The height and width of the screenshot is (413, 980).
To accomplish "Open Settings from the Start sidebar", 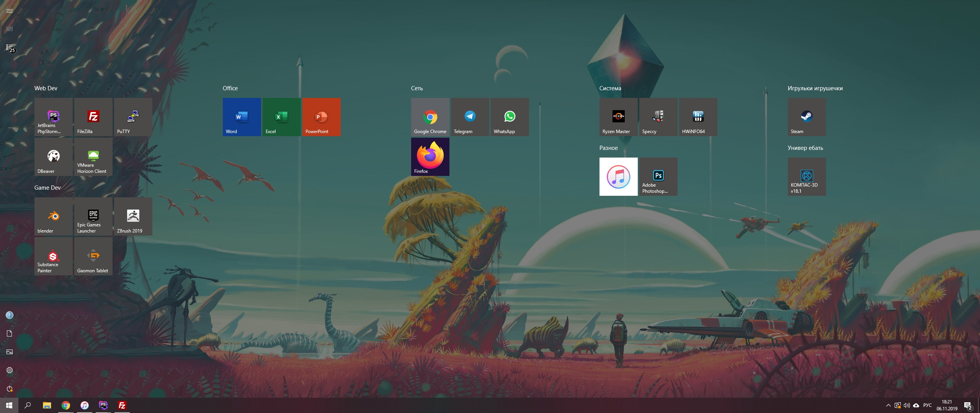I will click(x=10, y=370).
